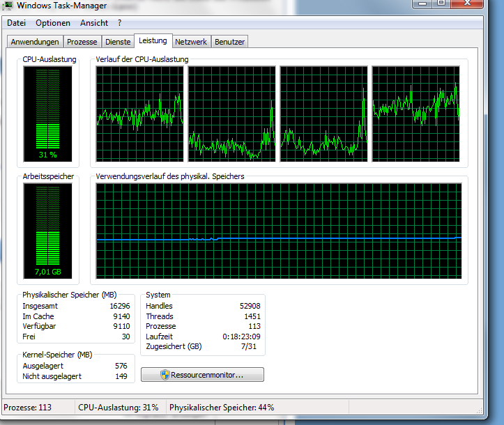Click the Threads value 1451
This screenshot has width=504, height=425.
pos(252,316)
